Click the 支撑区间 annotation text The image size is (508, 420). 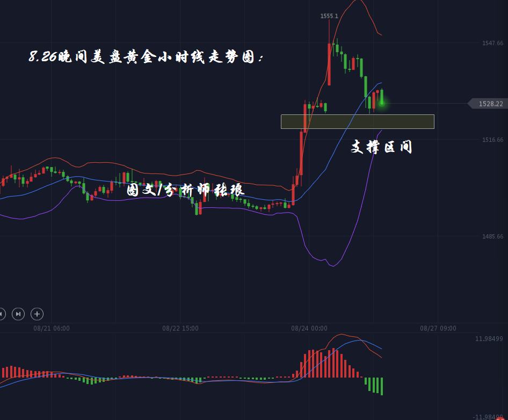click(x=381, y=147)
